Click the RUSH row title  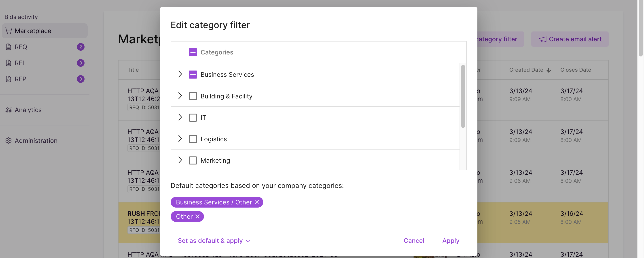(144, 217)
